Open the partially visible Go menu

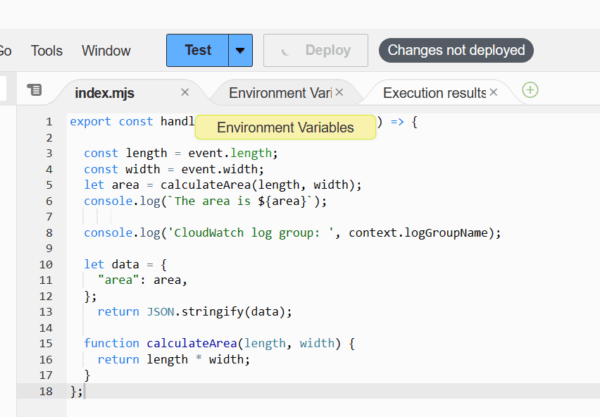pyautogui.click(x=6, y=50)
